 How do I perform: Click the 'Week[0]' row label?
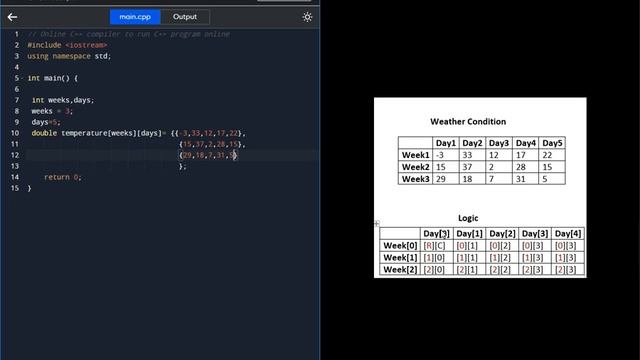point(400,246)
